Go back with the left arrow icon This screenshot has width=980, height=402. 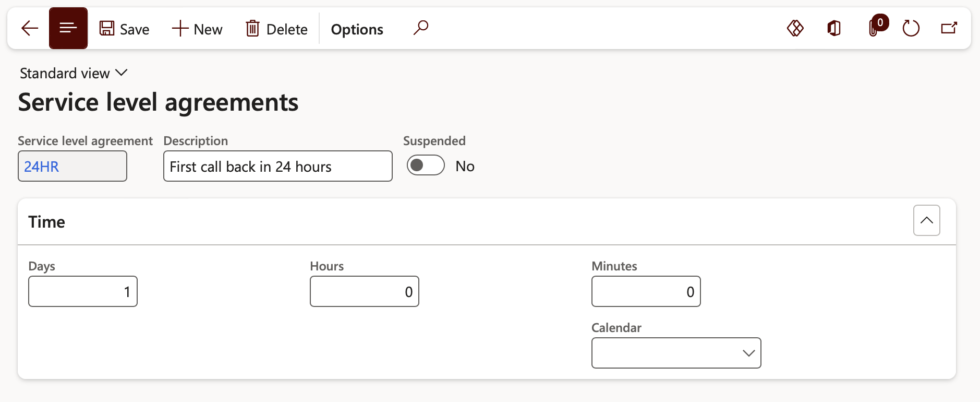(30, 28)
